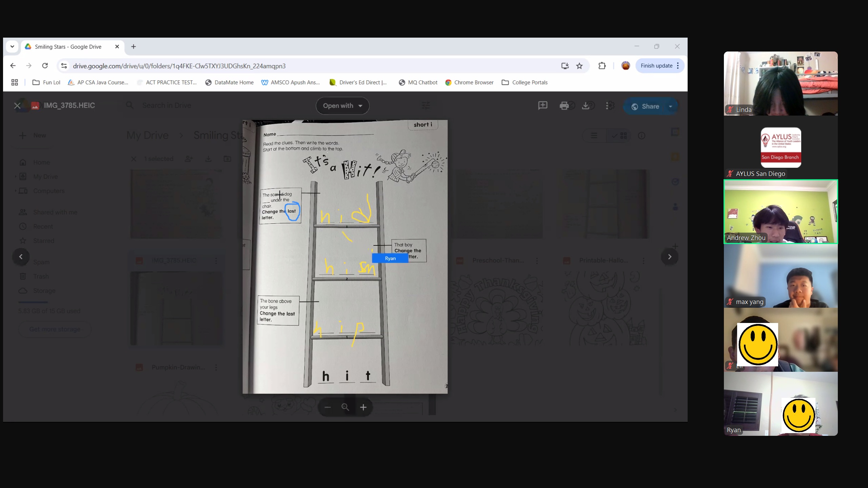The height and width of the screenshot is (488, 868).
Task: Click the address bar URL
Action: (179, 66)
